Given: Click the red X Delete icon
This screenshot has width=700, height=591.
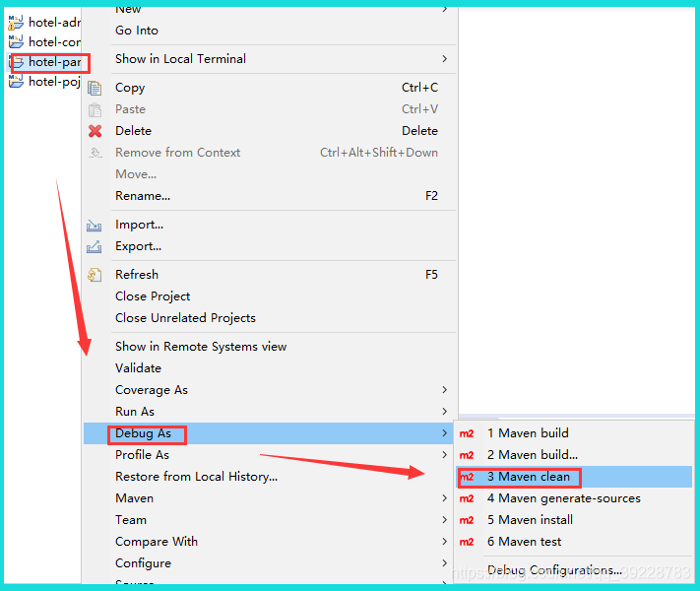Looking at the screenshot, I should (95, 131).
